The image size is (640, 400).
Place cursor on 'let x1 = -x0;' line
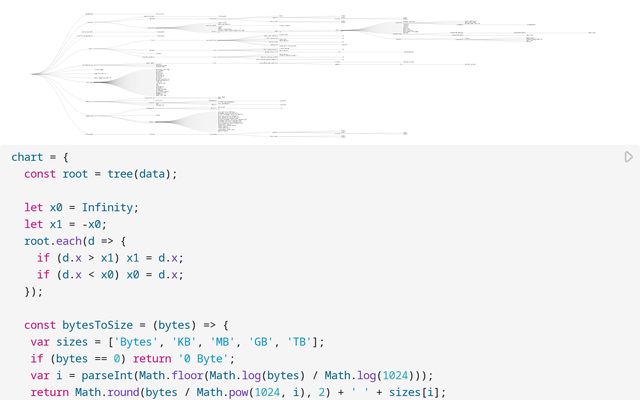click(65, 225)
